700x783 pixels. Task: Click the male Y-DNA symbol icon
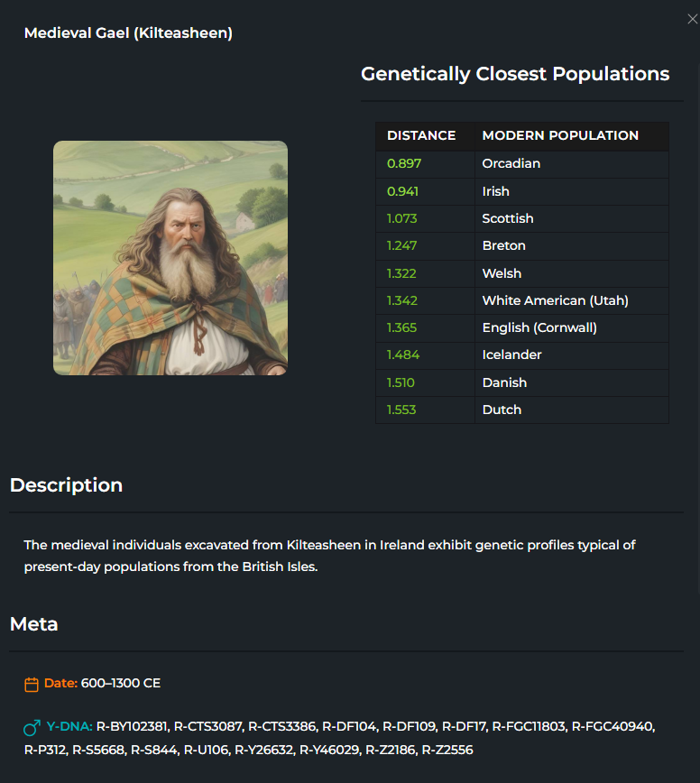(x=32, y=728)
